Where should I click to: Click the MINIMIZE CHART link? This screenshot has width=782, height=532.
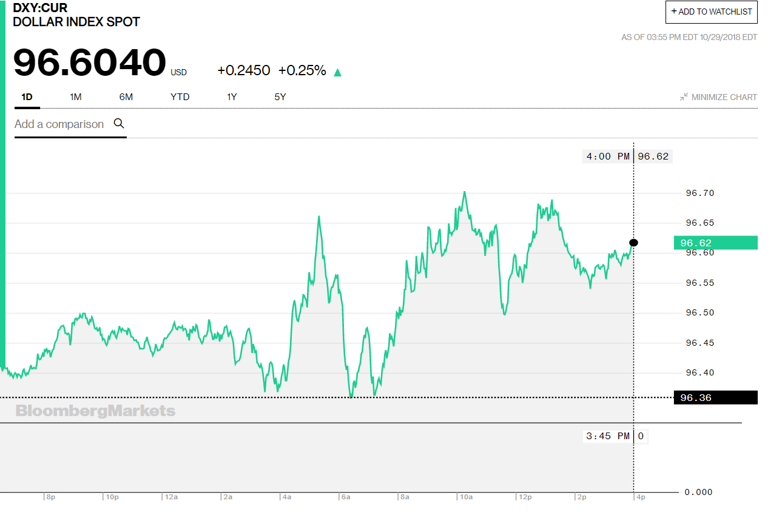coord(724,96)
